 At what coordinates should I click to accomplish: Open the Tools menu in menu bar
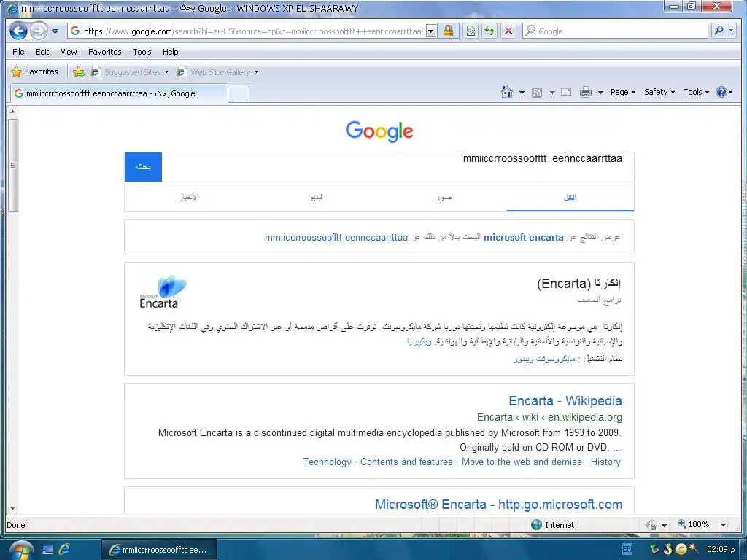(142, 52)
